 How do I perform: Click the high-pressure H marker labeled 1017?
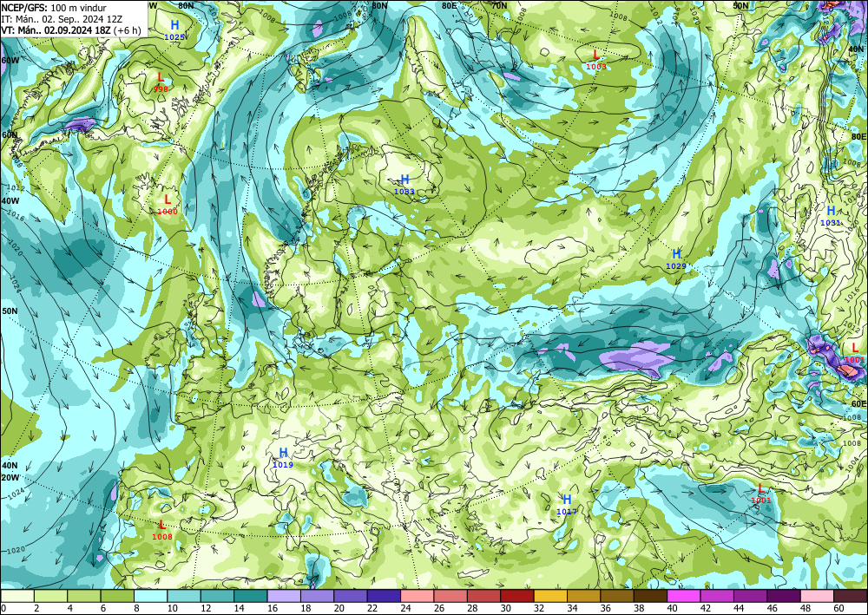[567, 500]
